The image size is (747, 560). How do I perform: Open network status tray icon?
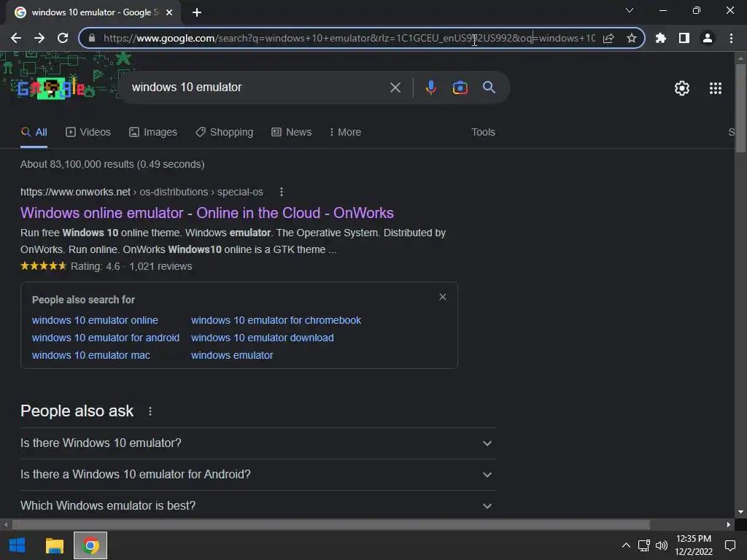pos(644,545)
